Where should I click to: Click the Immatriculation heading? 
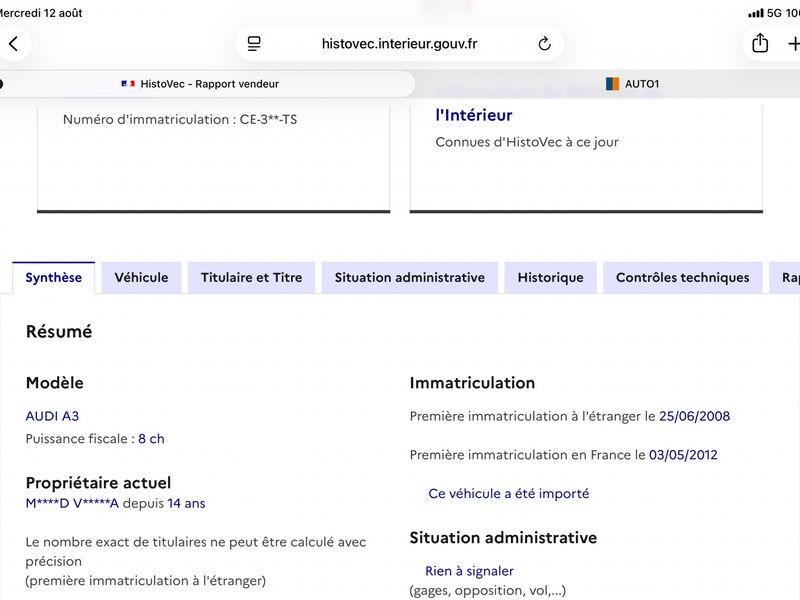click(472, 383)
